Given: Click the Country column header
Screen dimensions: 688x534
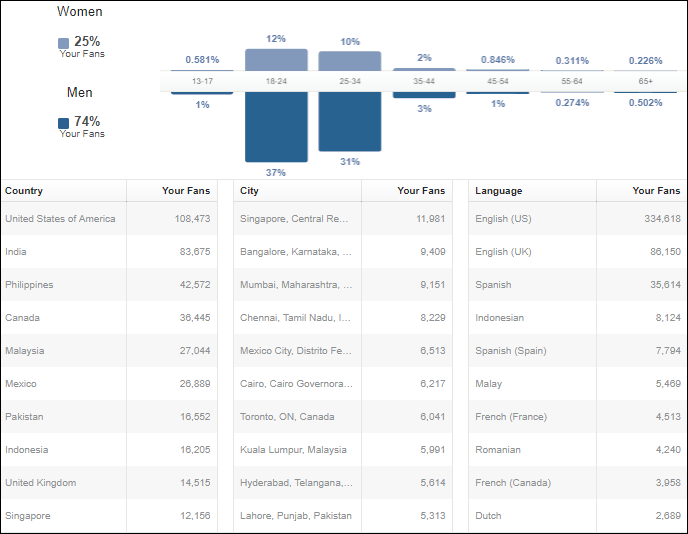Looking at the screenshot, I should pos(24,191).
